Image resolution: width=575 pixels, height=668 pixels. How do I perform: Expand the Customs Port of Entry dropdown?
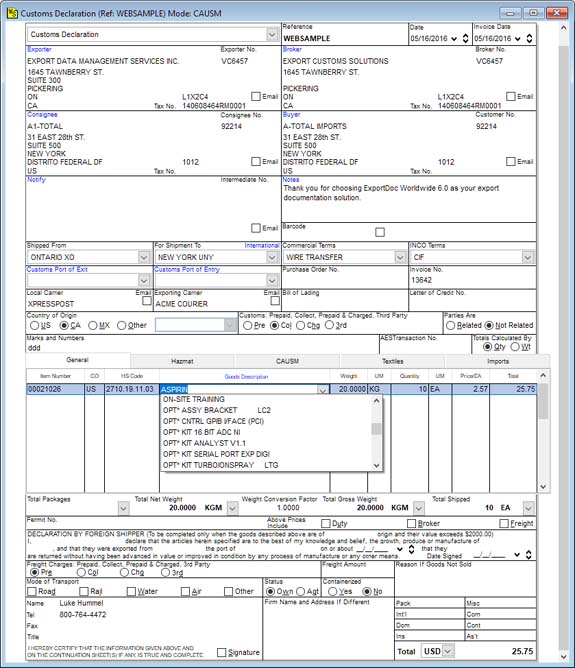[272, 280]
